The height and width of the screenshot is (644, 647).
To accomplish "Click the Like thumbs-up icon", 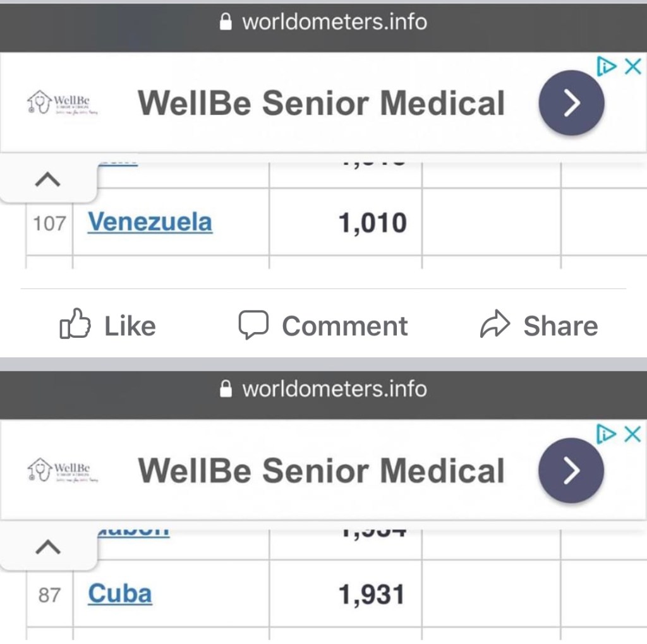I will pos(75,325).
